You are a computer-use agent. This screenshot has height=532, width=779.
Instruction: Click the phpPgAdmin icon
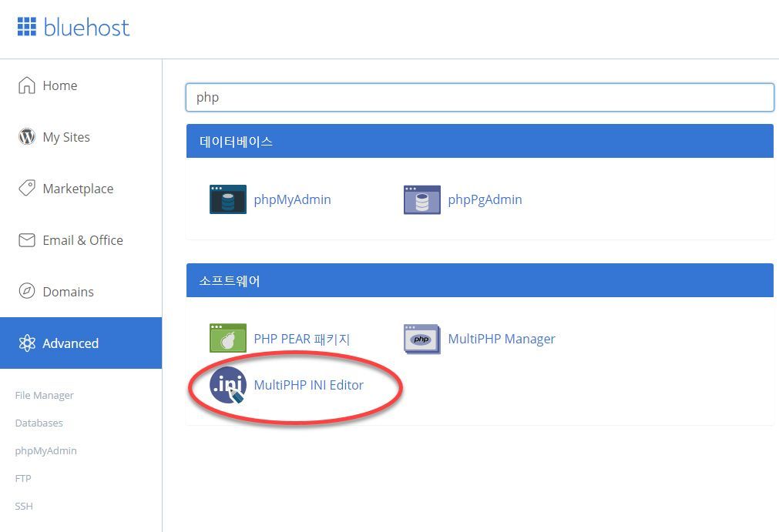point(421,199)
